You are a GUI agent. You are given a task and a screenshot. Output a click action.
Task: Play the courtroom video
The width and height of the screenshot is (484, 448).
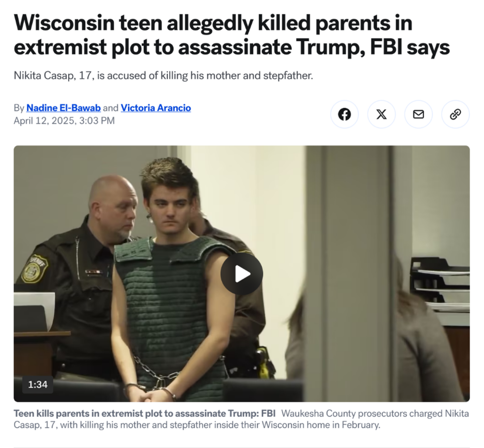(x=242, y=274)
